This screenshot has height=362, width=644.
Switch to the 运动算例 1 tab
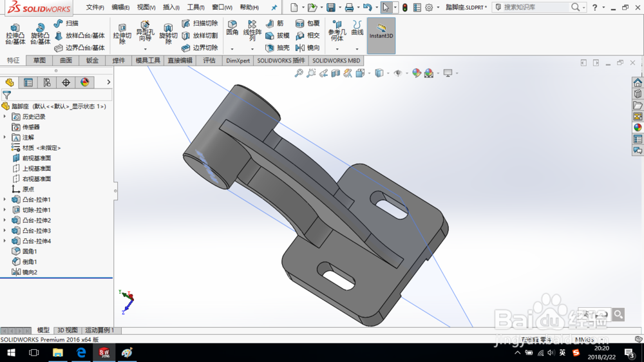click(x=100, y=330)
